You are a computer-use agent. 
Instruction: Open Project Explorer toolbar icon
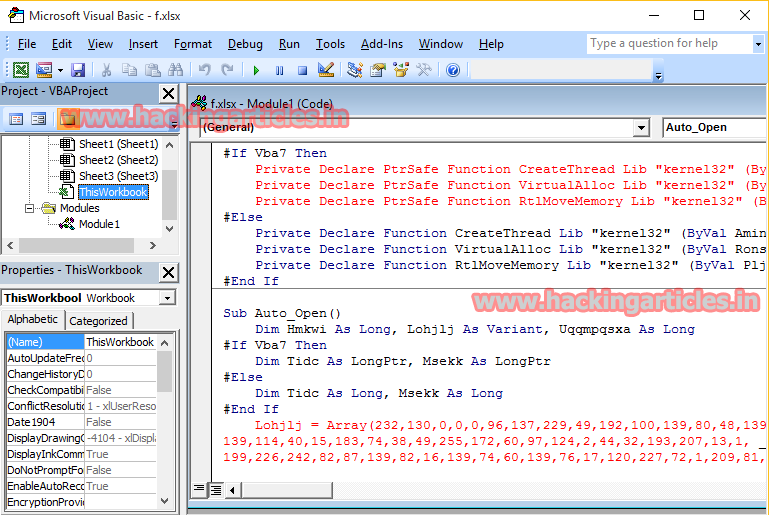pyautogui.click(x=355, y=70)
